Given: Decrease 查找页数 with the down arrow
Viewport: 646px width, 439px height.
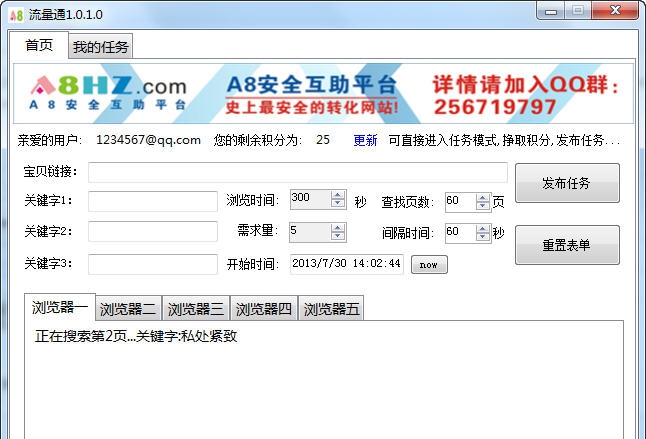Looking at the screenshot, I should pos(482,206).
